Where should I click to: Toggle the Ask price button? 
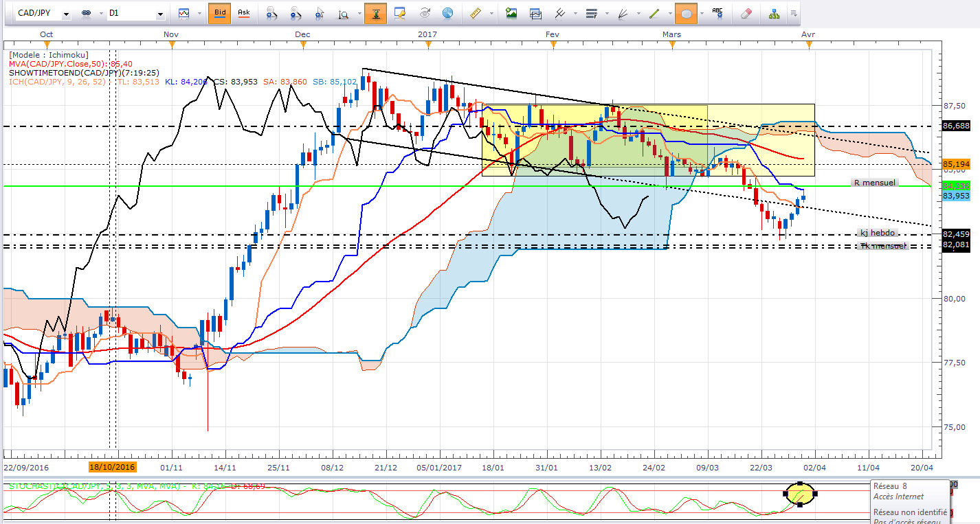(244, 13)
